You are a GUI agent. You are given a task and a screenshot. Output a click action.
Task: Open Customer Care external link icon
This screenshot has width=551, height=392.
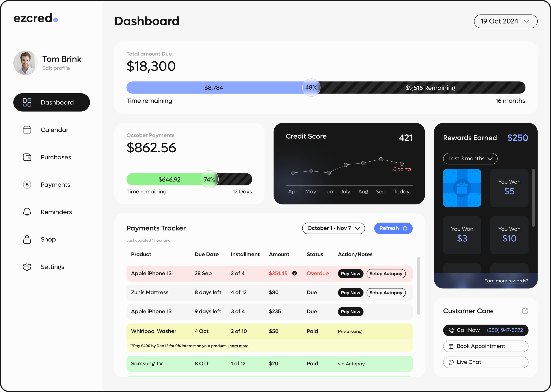pos(525,311)
